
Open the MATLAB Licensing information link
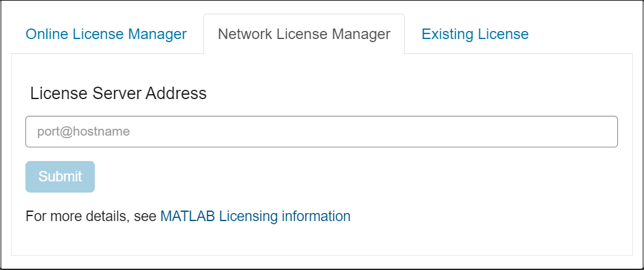tap(255, 216)
